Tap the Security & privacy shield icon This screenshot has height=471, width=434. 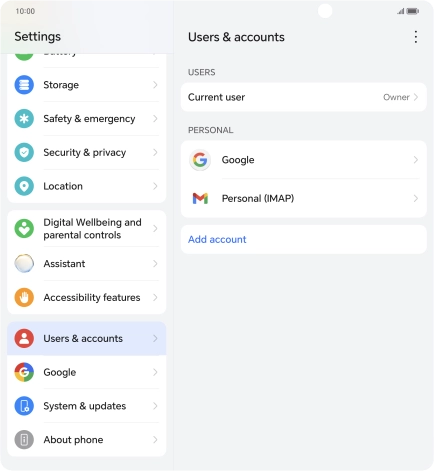24,152
